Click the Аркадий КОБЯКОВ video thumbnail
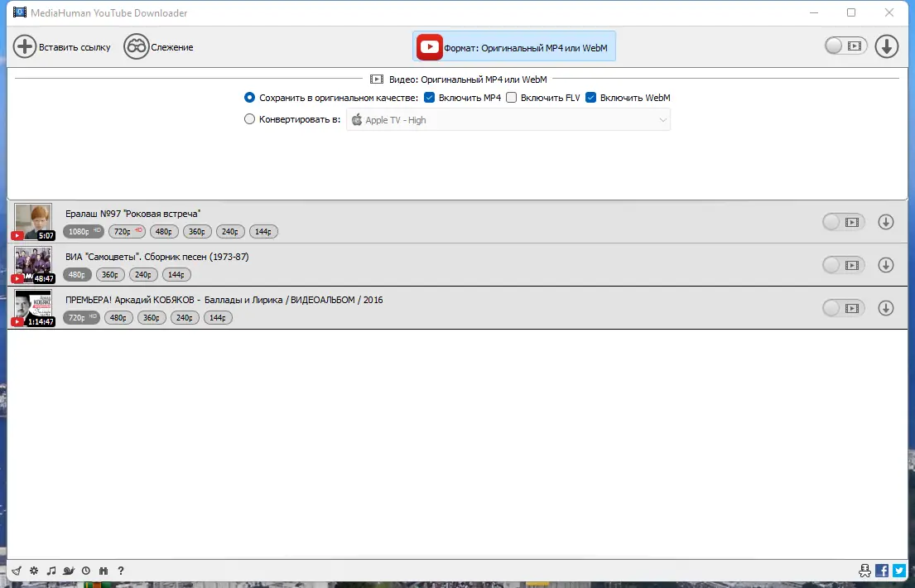 (x=33, y=308)
